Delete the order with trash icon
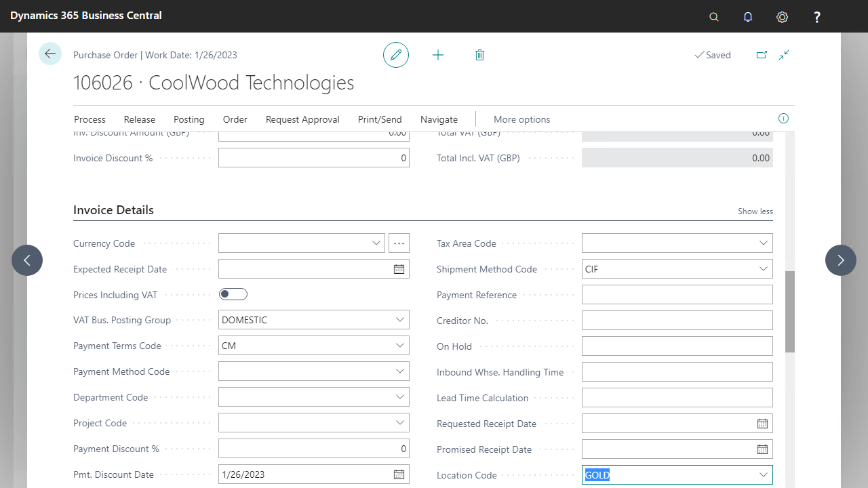 [479, 55]
